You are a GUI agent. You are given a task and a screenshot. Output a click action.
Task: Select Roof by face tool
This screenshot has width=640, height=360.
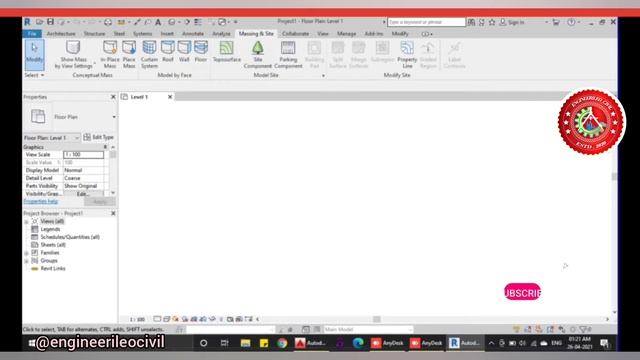pos(168,51)
